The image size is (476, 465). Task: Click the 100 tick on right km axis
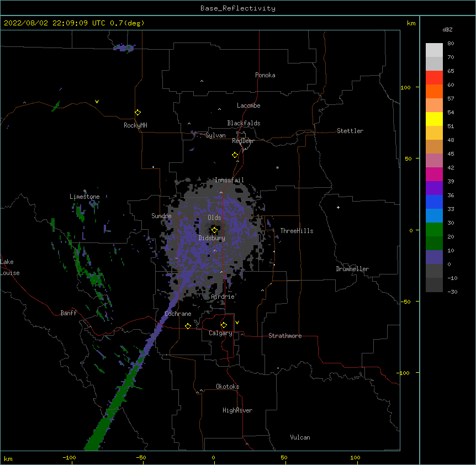pos(405,87)
